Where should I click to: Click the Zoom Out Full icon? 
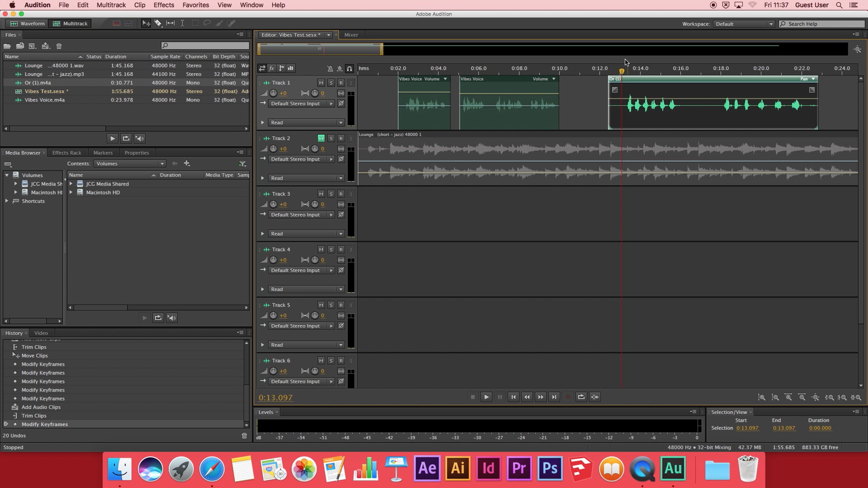tap(815, 397)
